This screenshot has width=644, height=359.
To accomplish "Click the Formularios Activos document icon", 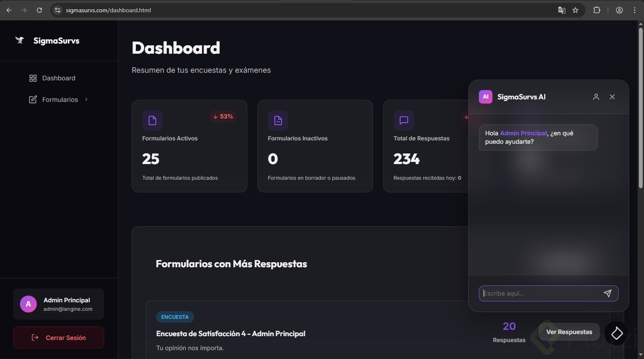I will [x=152, y=121].
